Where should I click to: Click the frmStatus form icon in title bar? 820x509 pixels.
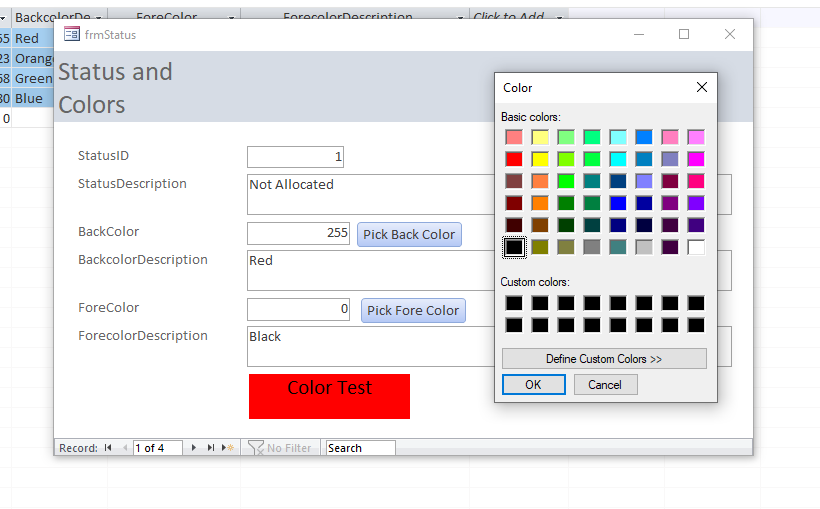click(x=72, y=34)
